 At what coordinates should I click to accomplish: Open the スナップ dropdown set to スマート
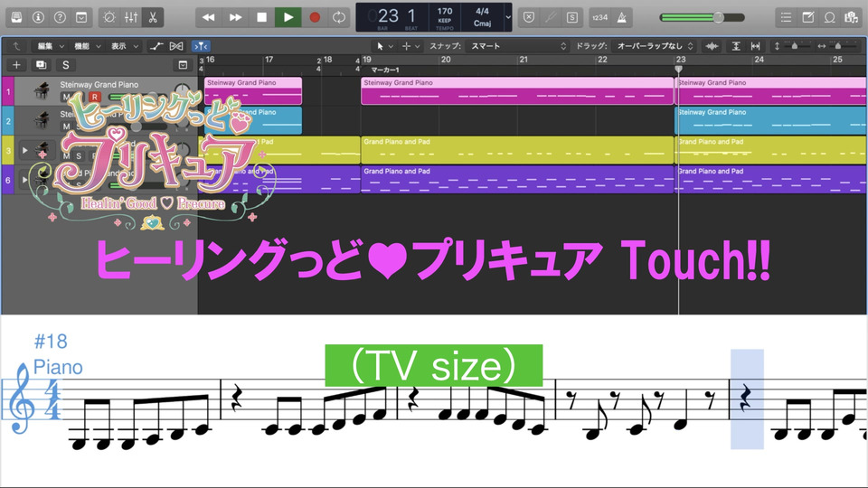tap(517, 46)
